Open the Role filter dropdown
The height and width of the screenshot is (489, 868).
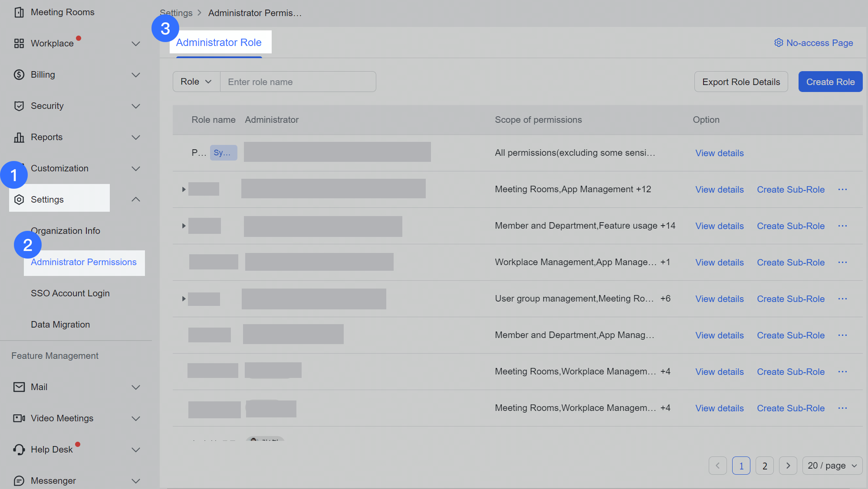196,82
